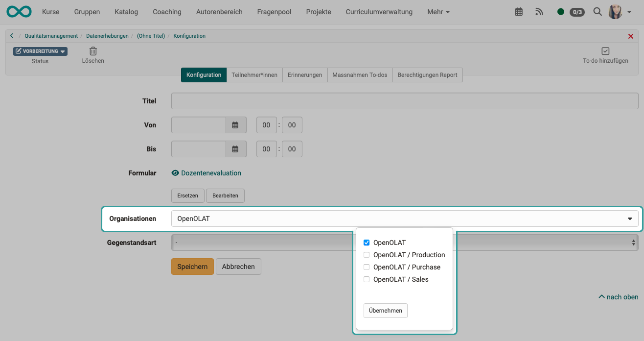
Task: Click the OpenOLAT infinity logo
Action: 19,11
